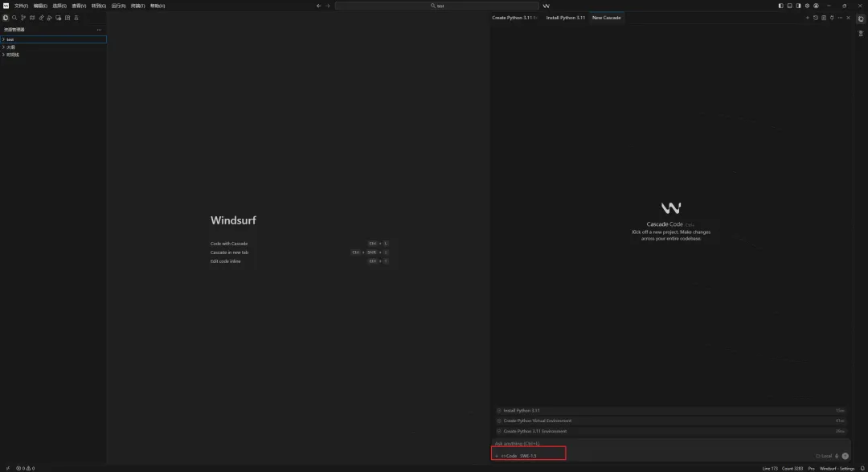Screen dimensions: 868x472
Task: Click the Windsurf logo in title bar
Action: pos(6,6)
